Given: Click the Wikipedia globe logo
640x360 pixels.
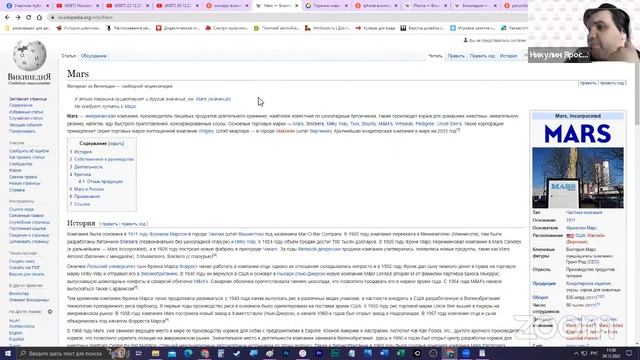Looking at the screenshot, I should [29, 56].
